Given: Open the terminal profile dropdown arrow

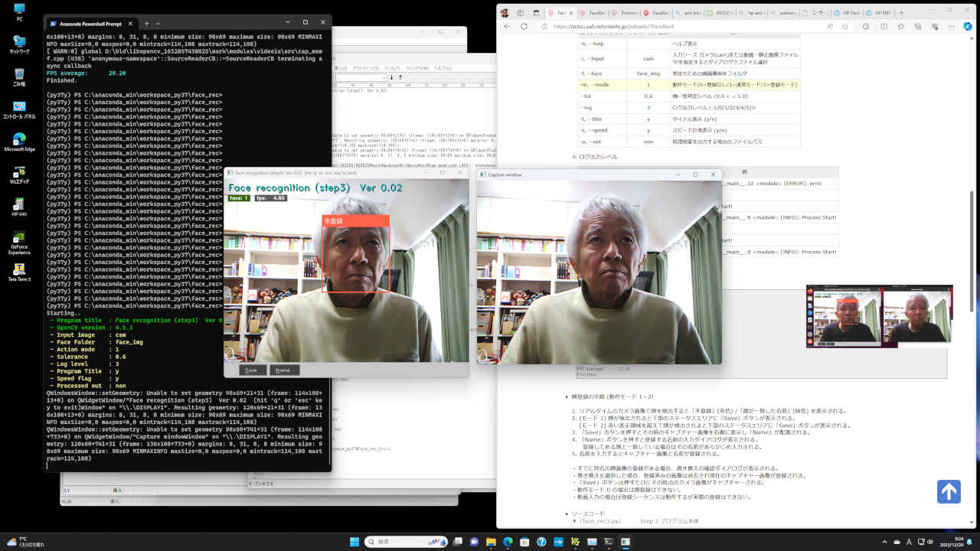Looking at the screenshot, I should click(x=158, y=23).
